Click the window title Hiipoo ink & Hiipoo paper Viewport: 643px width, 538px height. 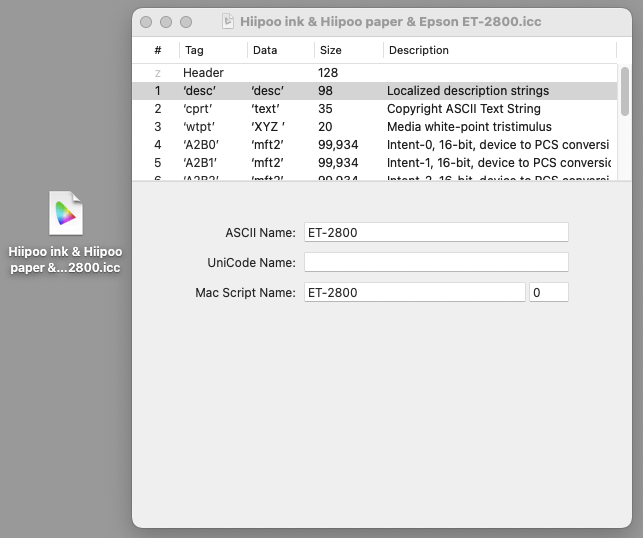[390, 21]
